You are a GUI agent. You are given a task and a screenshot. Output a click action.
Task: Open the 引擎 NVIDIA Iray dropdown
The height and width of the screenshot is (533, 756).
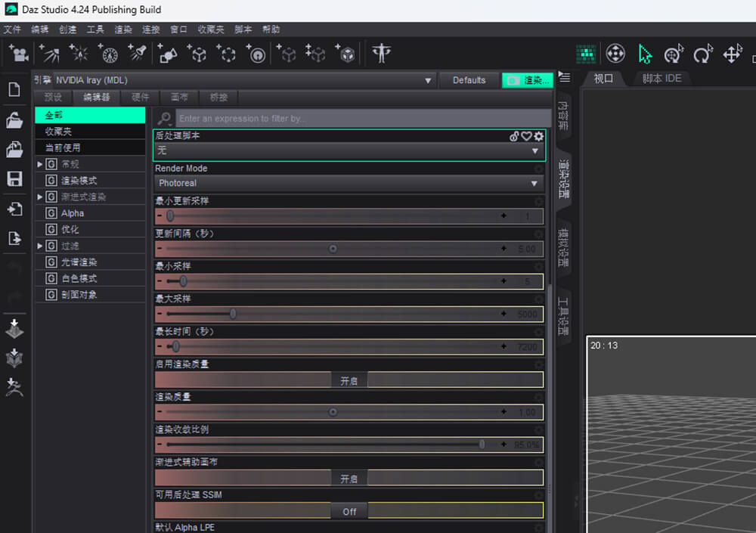pos(243,80)
